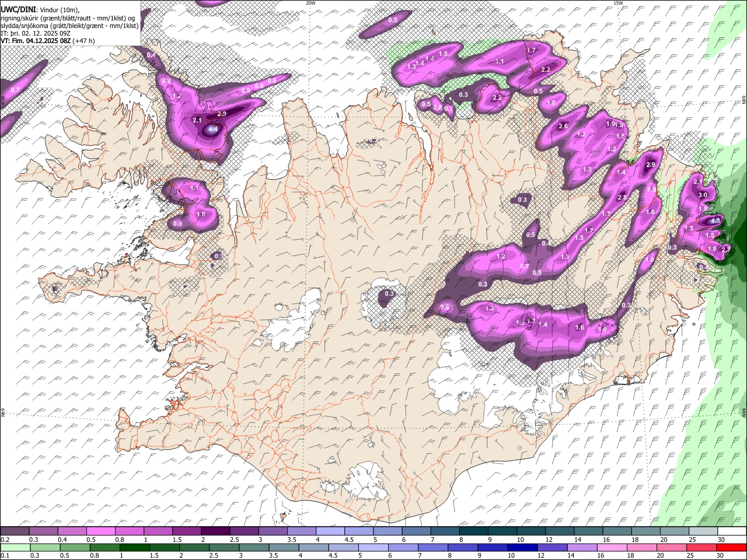Screen dimensions: 747x560
Task: Select deep blue lower-bar swatch between 10 and 12
Action: [x=522, y=548]
